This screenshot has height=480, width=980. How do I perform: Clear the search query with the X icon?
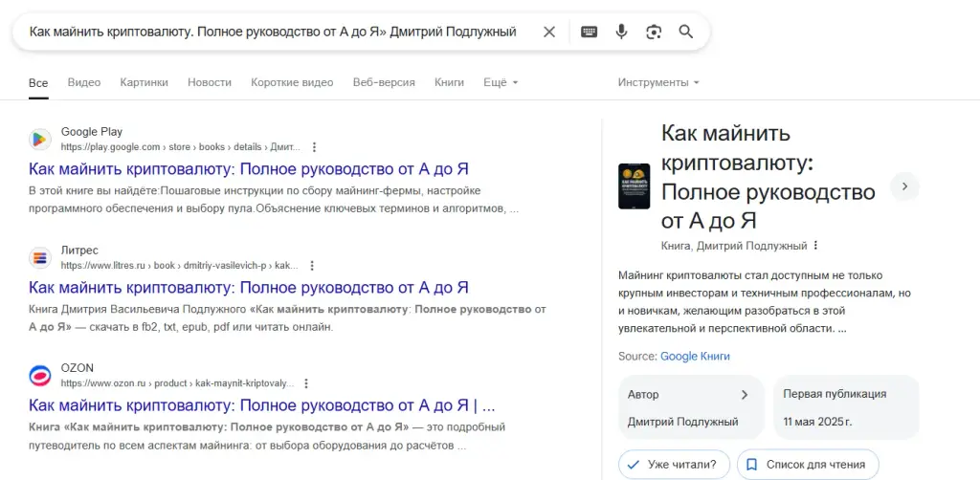pyautogui.click(x=548, y=32)
